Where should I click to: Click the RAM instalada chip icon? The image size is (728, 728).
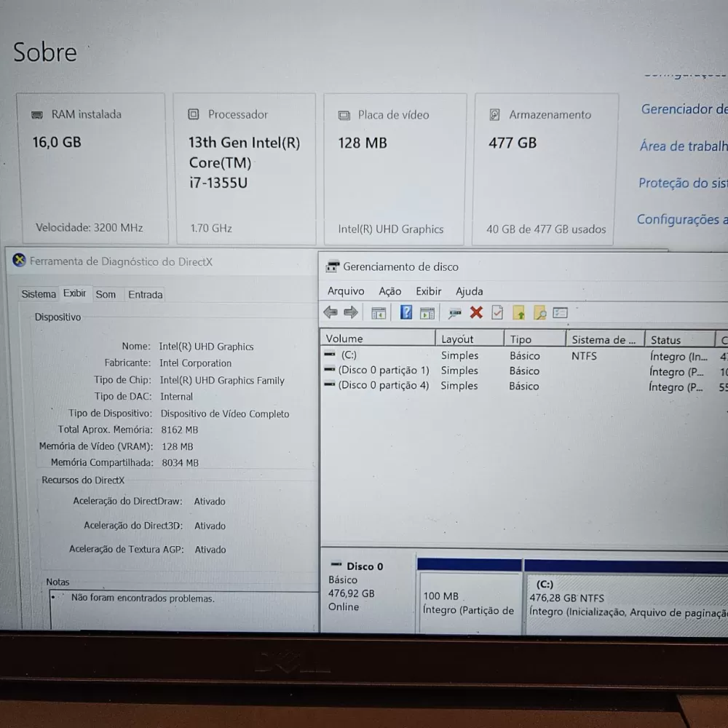coord(37,115)
